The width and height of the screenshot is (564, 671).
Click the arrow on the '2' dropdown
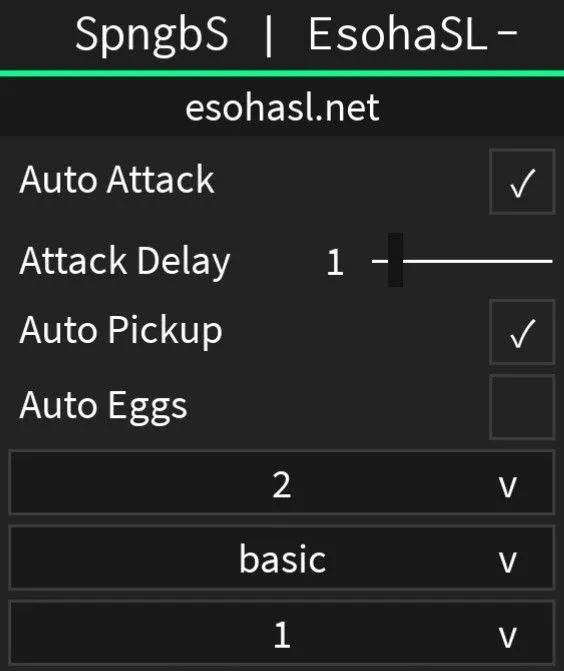pos(508,487)
